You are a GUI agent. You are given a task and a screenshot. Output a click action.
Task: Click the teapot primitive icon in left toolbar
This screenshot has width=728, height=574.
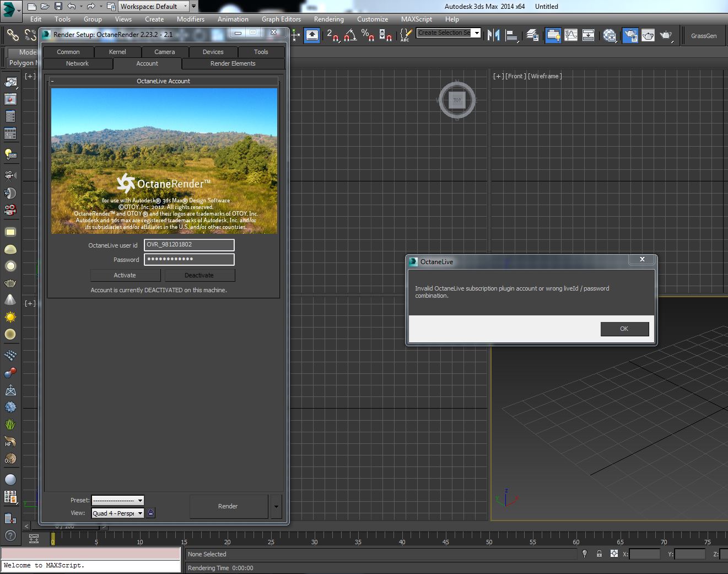(10, 283)
